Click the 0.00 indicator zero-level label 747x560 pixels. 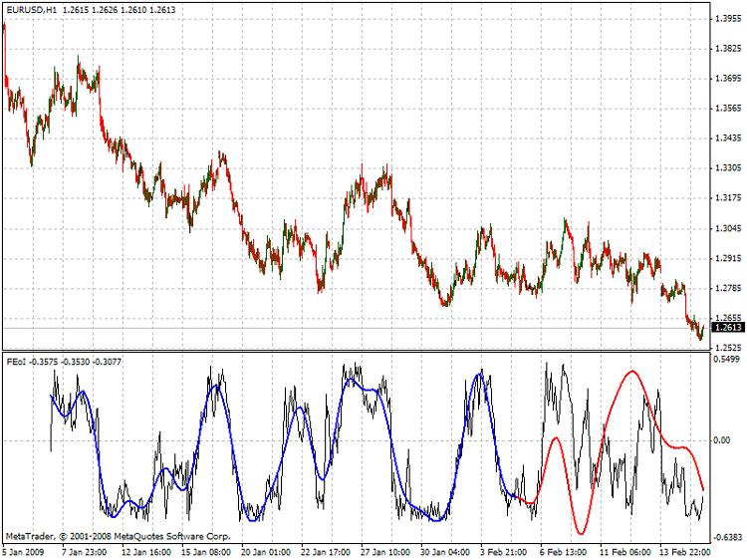click(x=719, y=439)
